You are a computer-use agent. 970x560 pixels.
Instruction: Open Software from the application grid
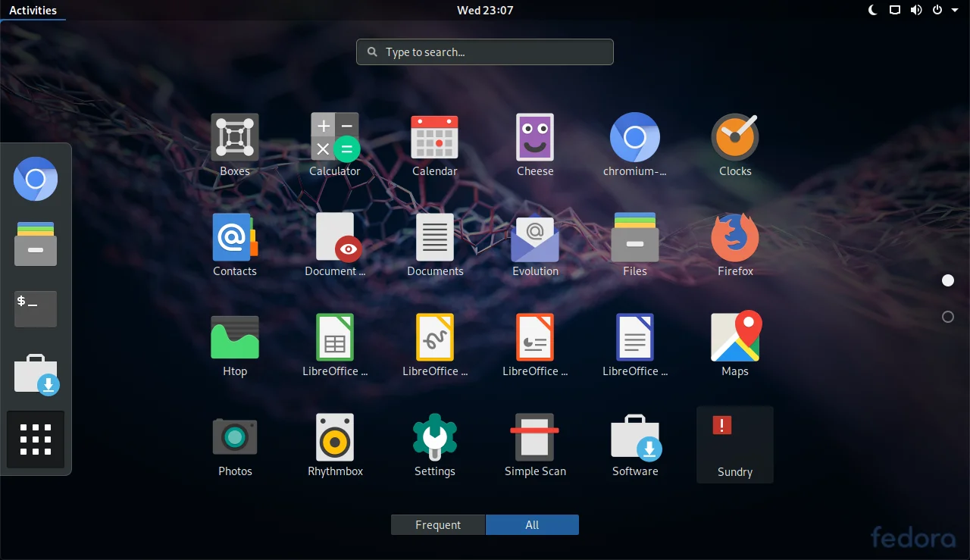point(635,446)
